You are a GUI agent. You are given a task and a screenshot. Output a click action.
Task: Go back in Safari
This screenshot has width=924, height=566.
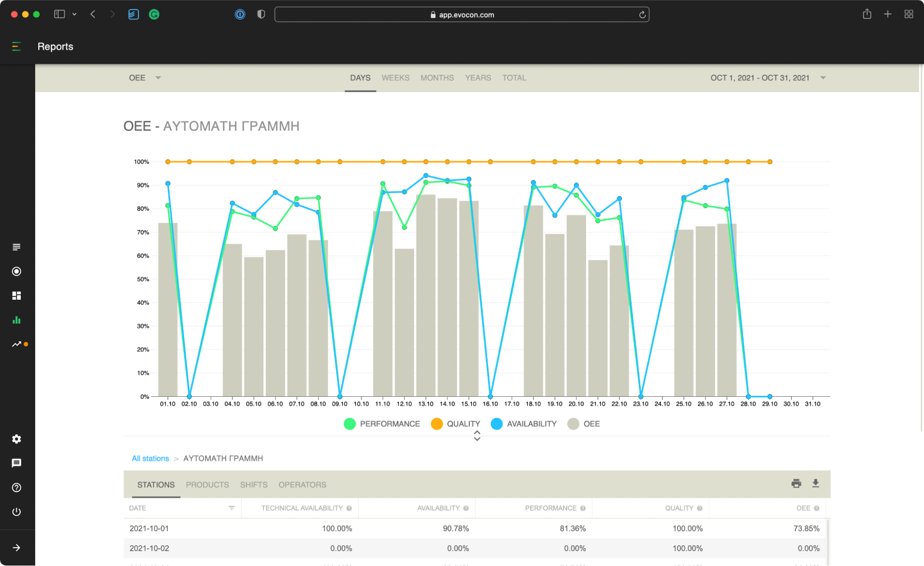coord(93,14)
